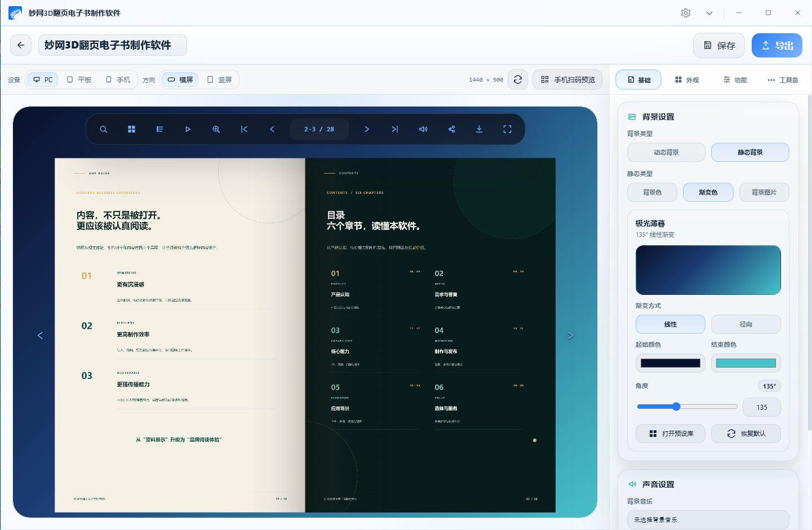Click the 更有沉浸感 heading on left page
Screen dimensions: 812x530
[131, 285]
